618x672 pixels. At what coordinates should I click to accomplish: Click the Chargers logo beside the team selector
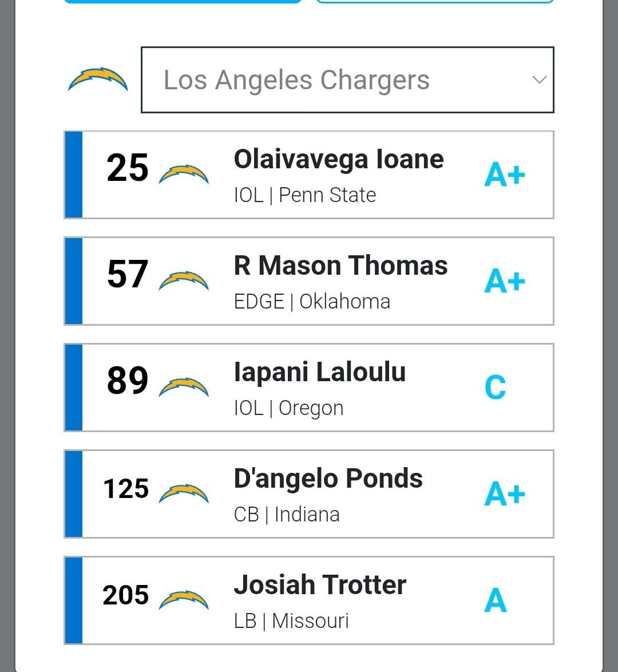[x=98, y=80]
